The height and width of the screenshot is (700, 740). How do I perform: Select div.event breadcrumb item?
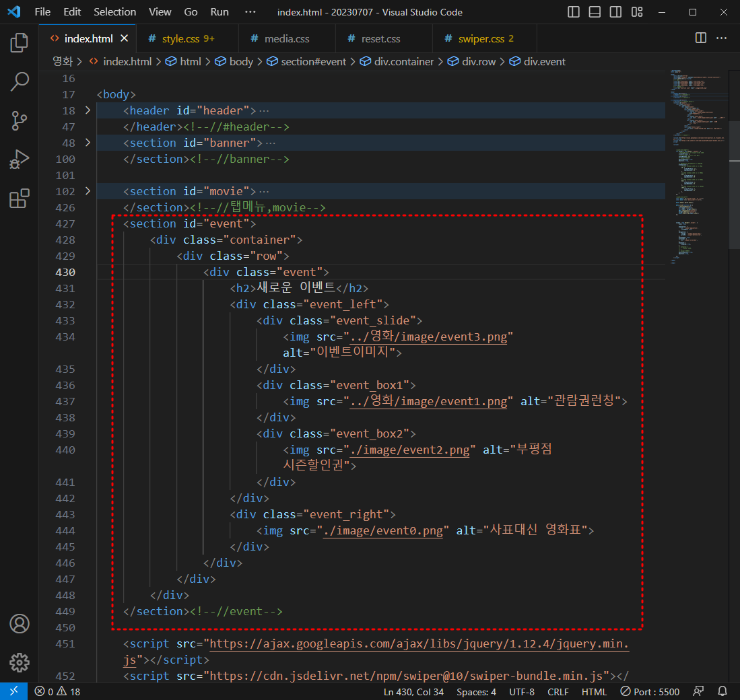coord(537,62)
